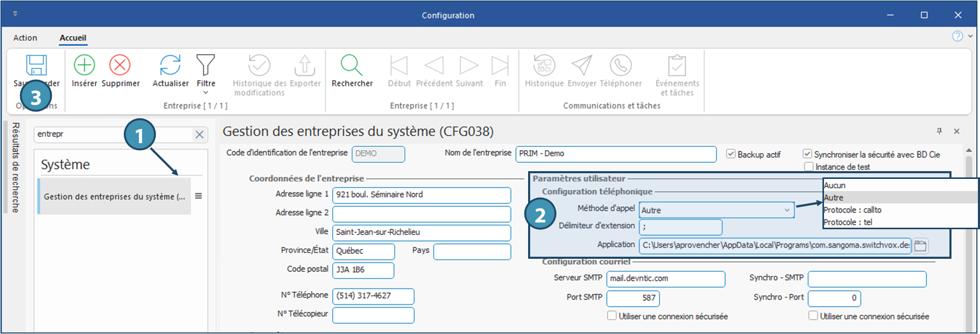Click the scrollbar up arrow on form
The height and width of the screenshot is (334, 980).
(969, 150)
